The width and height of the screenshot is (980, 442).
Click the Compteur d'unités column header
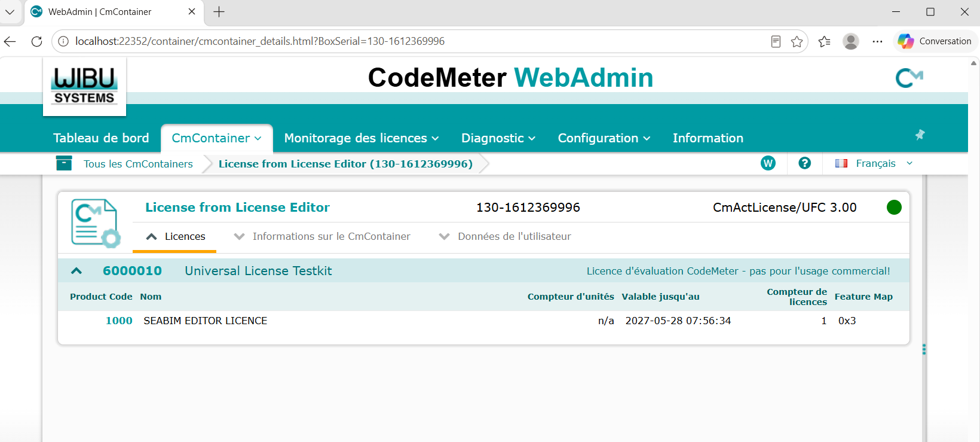571,297
